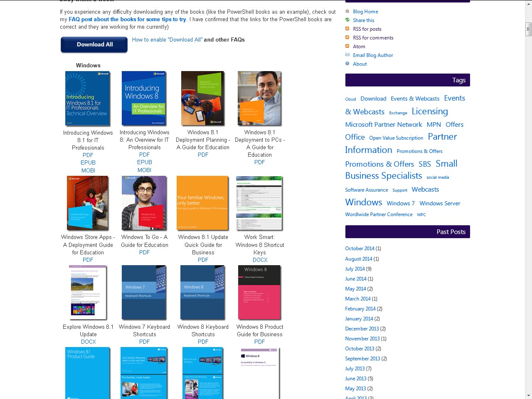Open the Windows 8 Keyboard Shortcuts cover
Viewport: 532px width, 399px height.
point(203,293)
